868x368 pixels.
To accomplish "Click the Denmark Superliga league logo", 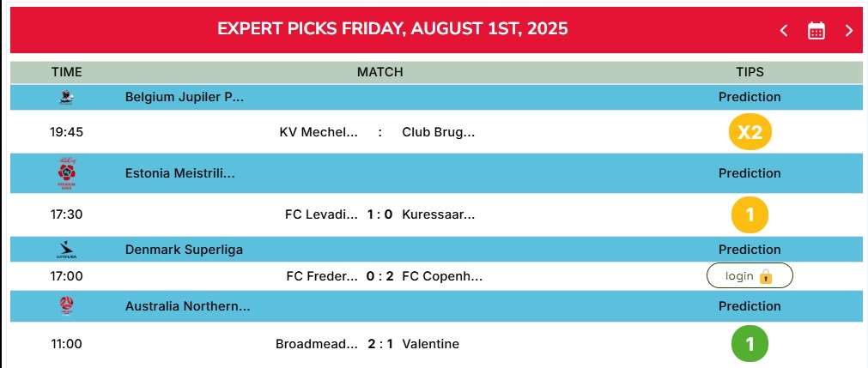I will coord(66,250).
